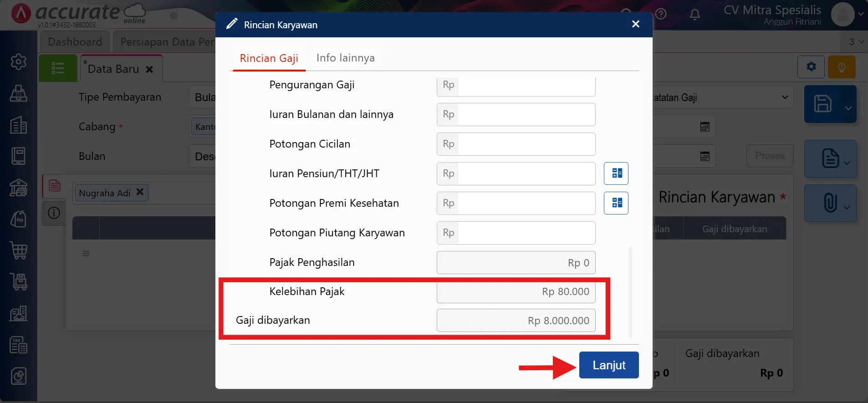868x403 pixels.
Task: Click the Kelebihan Pajak value field
Action: pos(516,292)
